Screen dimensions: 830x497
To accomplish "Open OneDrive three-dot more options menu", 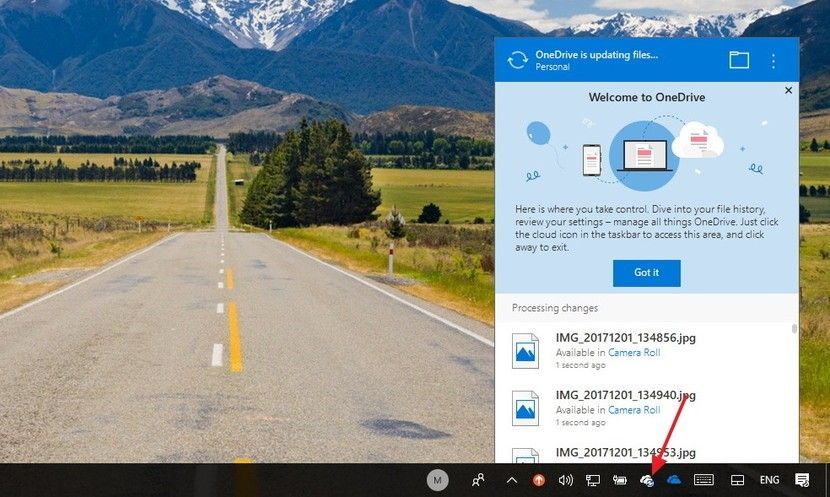I will tap(773, 61).
